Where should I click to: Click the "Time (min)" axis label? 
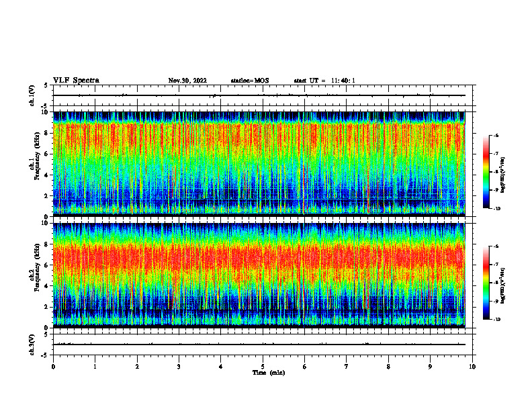point(269,373)
